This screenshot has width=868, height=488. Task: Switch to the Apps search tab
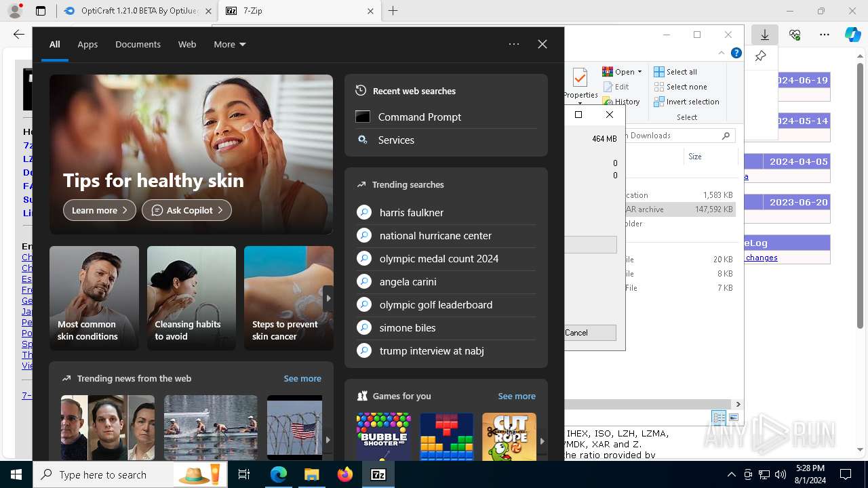pos(87,44)
